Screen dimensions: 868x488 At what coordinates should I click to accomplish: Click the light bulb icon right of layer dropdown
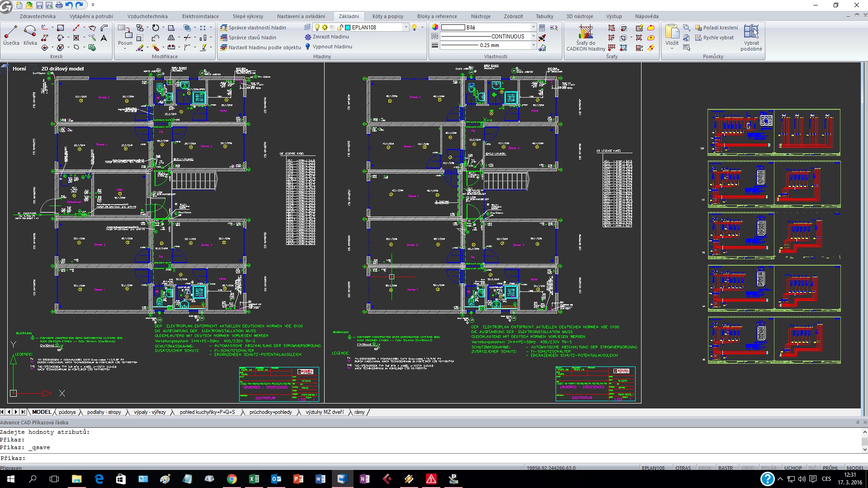414,27
